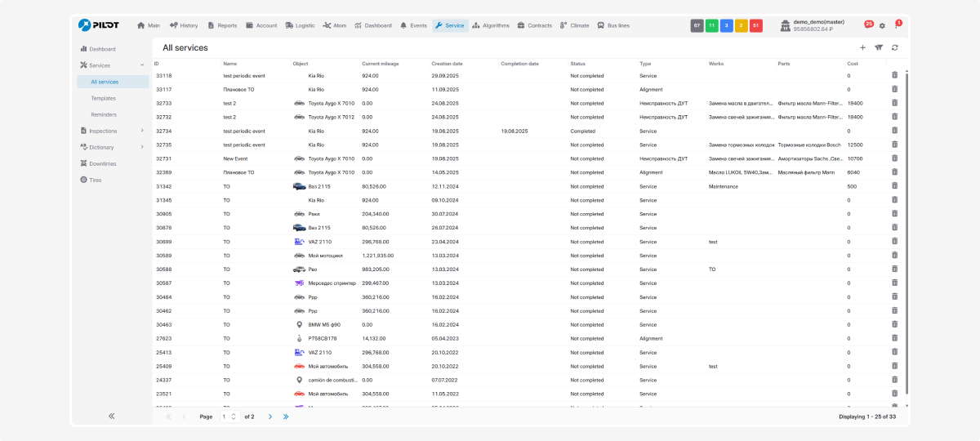This screenshot has height=441, width=980.
Task: Delete service row 33118
Action: pyautogui.click(x=894, y=75)
